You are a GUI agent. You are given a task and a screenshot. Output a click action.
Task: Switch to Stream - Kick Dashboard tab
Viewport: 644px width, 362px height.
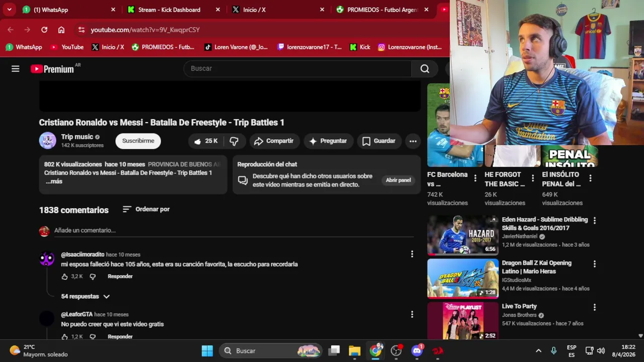(173, 10)
